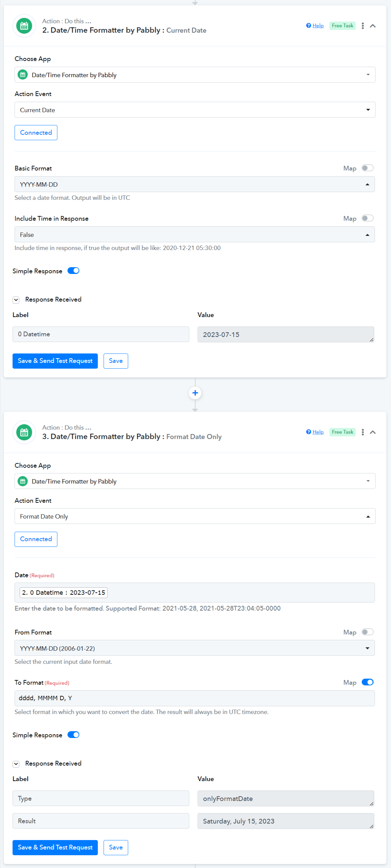Open Choose App dropdown in step 3
Screen dimensions: 391x868
(x=195, y=481)
